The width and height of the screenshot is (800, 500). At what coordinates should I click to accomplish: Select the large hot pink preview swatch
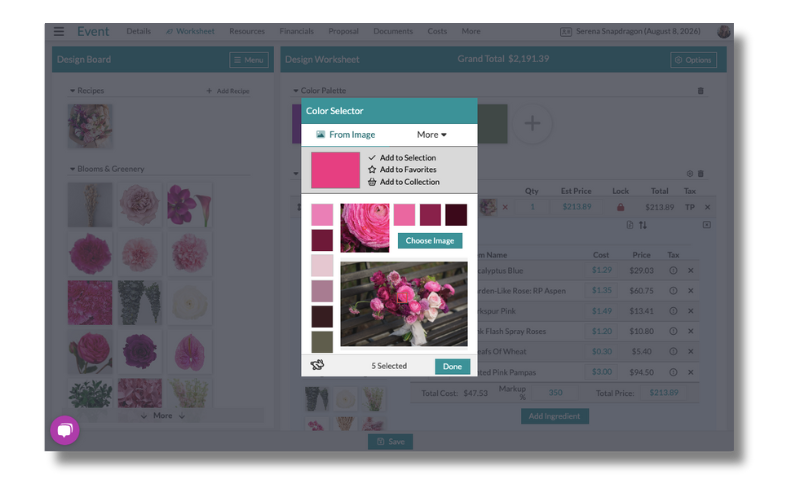[x=335, y=170]
